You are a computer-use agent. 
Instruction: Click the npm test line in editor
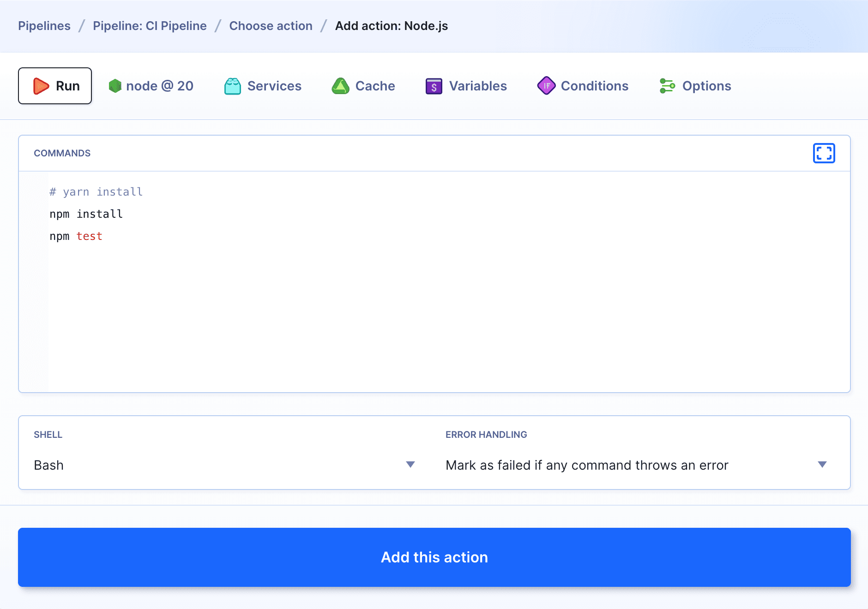76,236
